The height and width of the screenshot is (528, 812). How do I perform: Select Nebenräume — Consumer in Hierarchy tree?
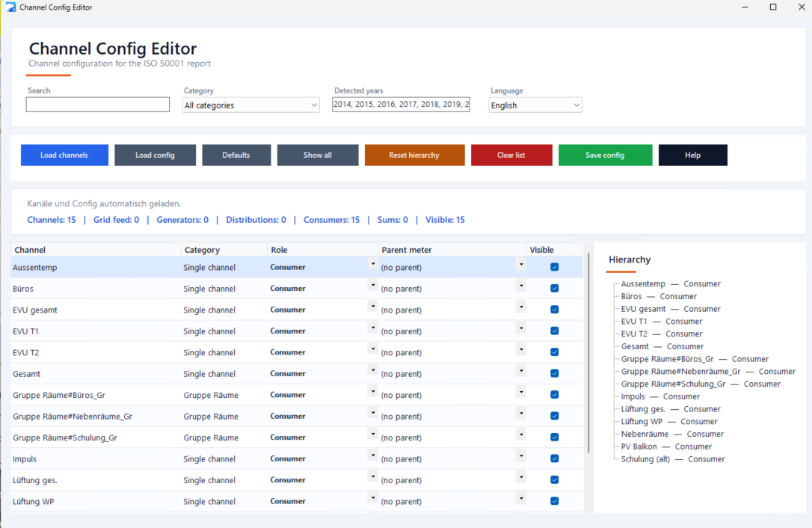tap(672, 434)
